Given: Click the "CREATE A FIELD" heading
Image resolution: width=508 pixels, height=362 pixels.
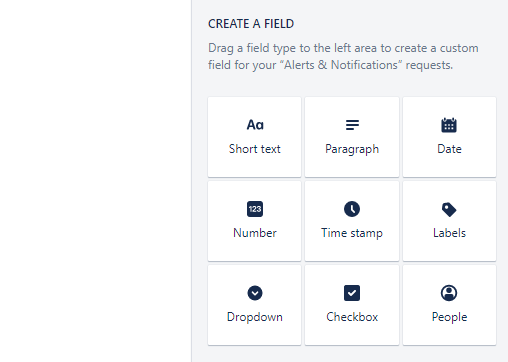Looking at the screenshot, I should click(x=251, y=24).
